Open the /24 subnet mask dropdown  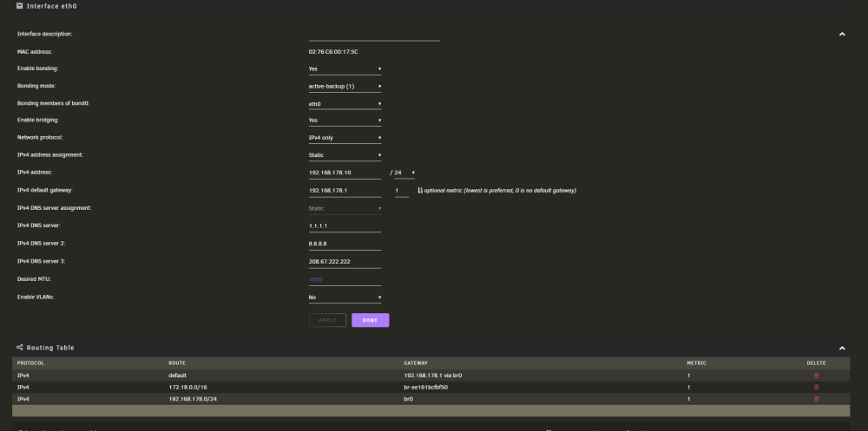coord(404,173)
